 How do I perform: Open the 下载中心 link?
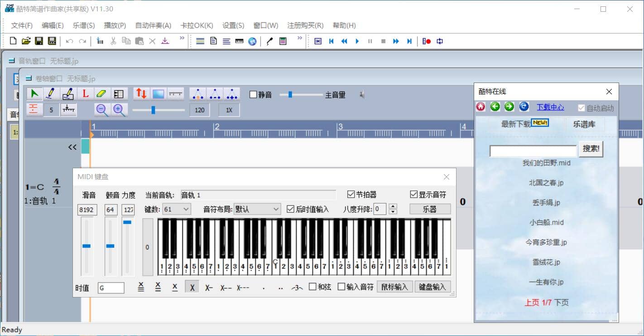pyautogui.click(x=550, y=107)
